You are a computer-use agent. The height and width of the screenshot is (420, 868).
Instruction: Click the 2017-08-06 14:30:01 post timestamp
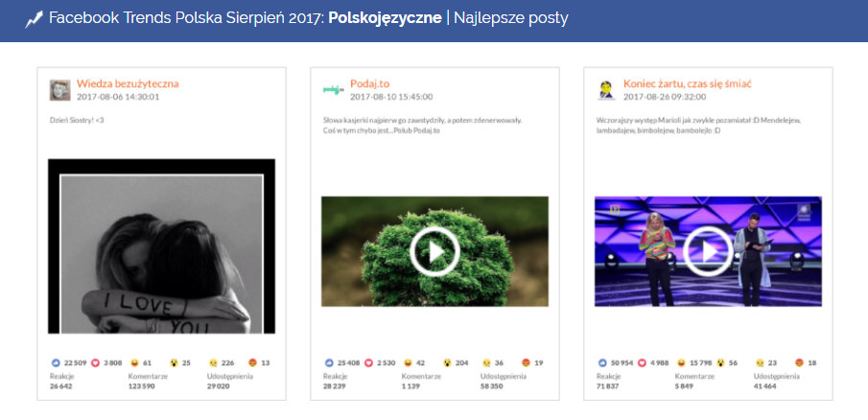(118, 97)
